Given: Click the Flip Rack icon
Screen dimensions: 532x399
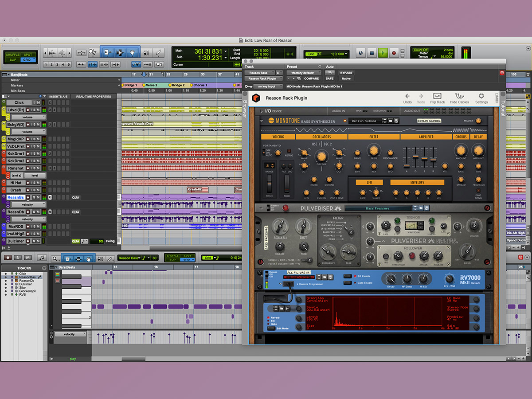Looking at the screenshot, I should 438,98.
